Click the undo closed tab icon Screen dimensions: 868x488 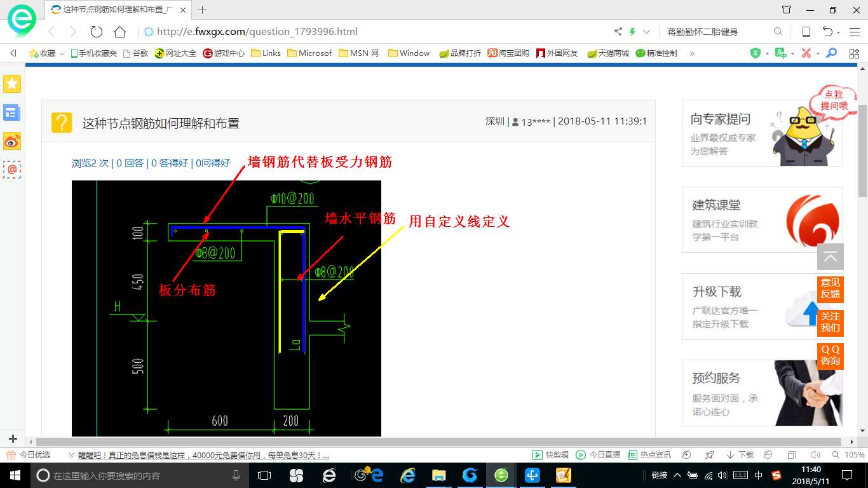[x=827, y=32]
